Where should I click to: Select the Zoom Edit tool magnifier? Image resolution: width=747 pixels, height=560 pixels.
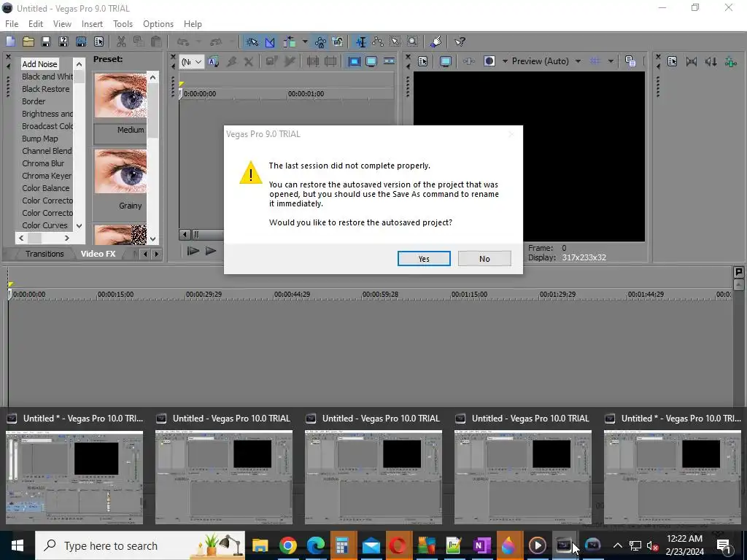(413, 42)
